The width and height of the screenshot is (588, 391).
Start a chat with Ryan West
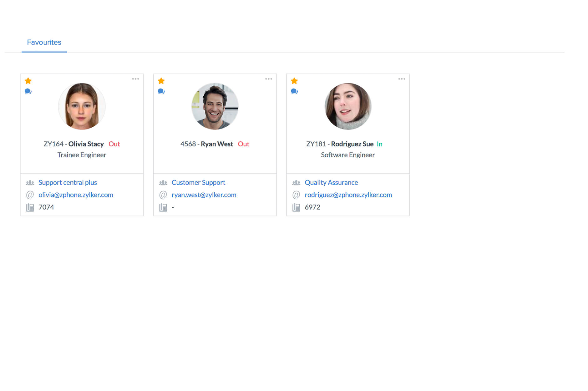pyautogui.click(x=161, y=91)
